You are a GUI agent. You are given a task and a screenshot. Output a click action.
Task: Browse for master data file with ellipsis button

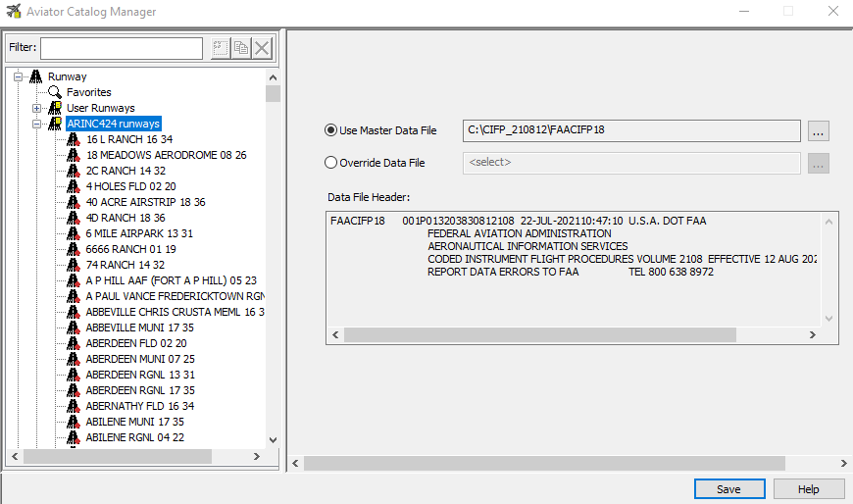[x=819, y=130]
